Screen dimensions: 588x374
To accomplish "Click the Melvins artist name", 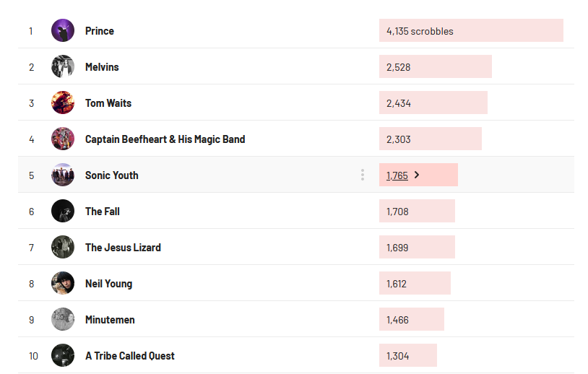I will (x=102, y=67).
